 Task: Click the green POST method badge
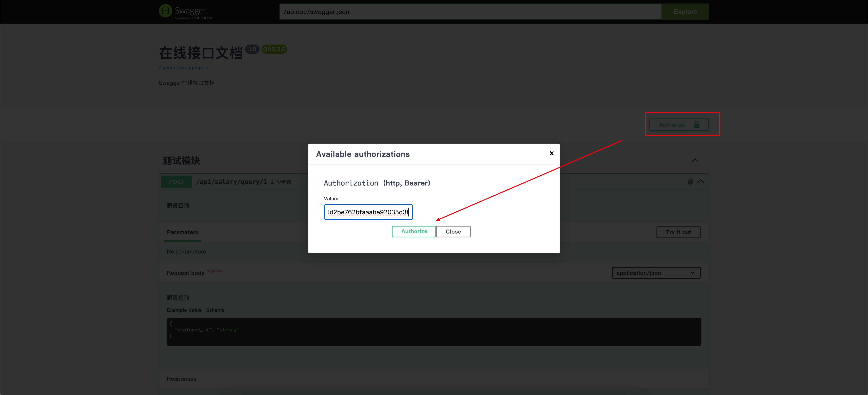tap(176, 182)
